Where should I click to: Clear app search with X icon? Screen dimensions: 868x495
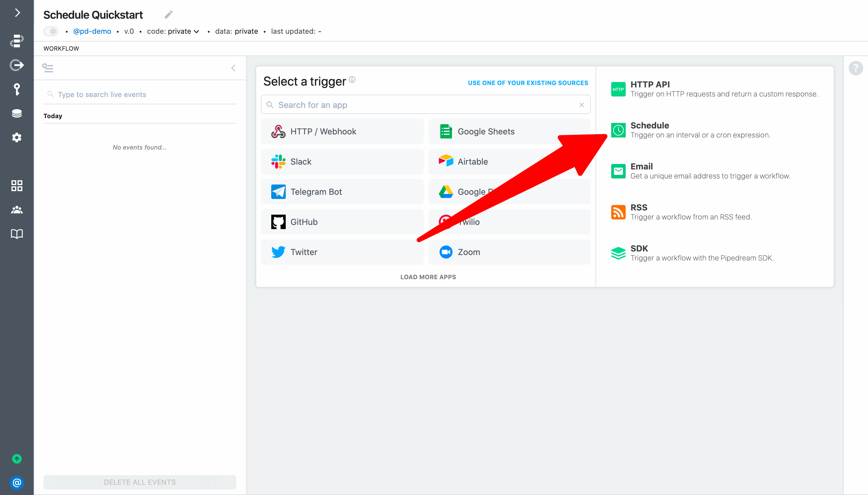coord(581,105)
